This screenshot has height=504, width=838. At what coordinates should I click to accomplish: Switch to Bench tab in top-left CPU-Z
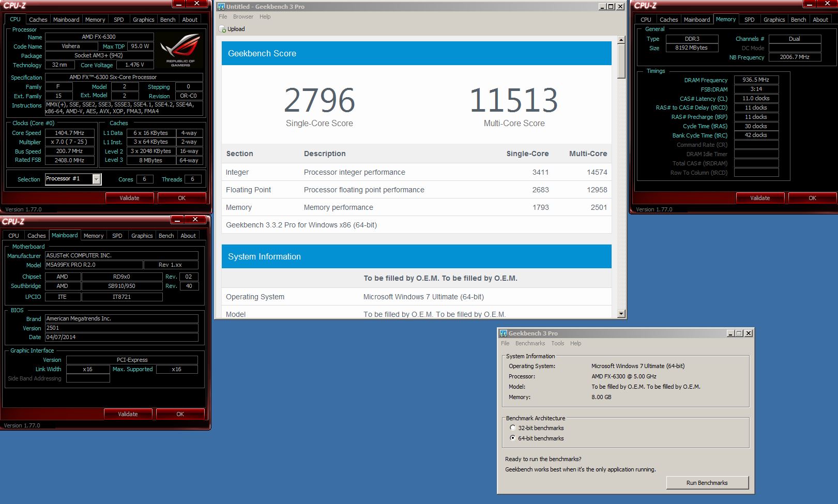click(x=167, y=20)
